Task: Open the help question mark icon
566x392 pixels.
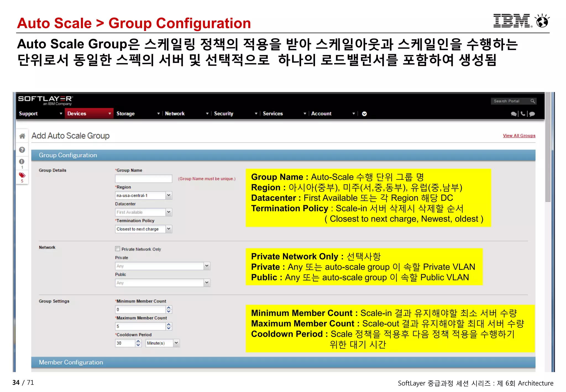Action: pos(22,150)
